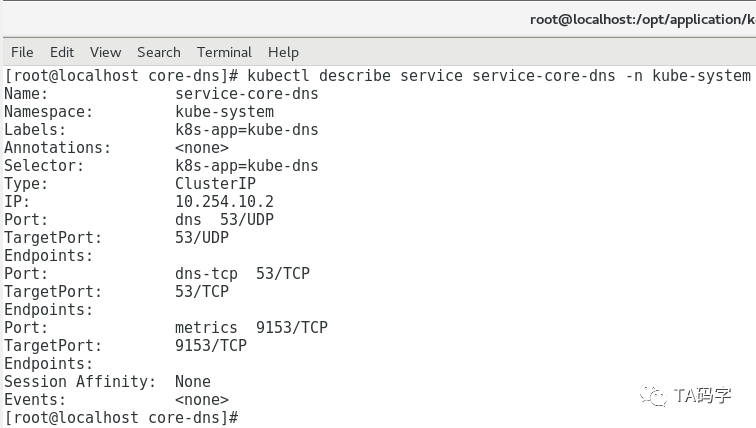756x428 pixels.
Task: Open the Search menu
Action: (159, 52)
